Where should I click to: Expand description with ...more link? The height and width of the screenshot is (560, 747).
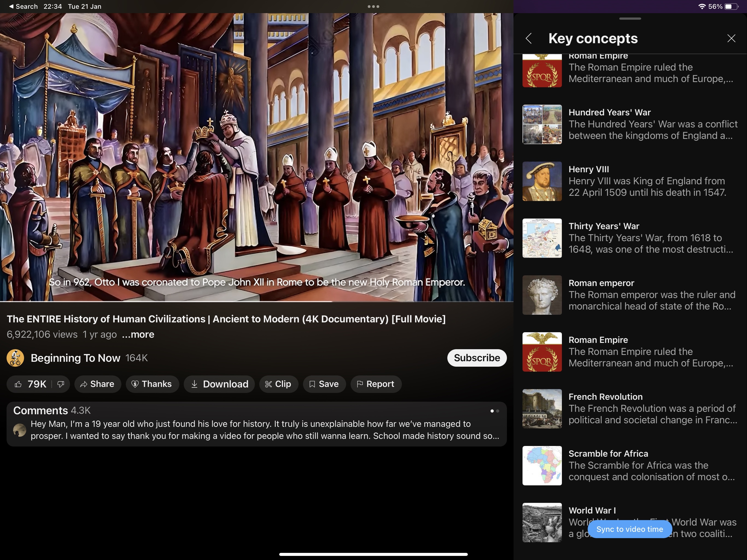pos(138,334)
